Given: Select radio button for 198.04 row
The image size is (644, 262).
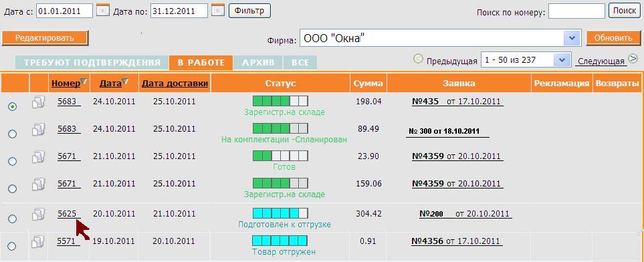Looking at the screenshot, I should 13,106.
